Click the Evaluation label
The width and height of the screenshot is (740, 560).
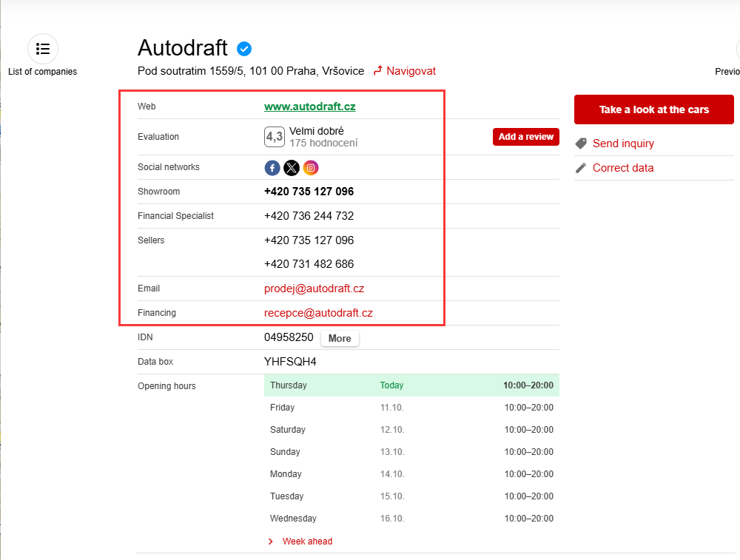[x=158, y=137]
